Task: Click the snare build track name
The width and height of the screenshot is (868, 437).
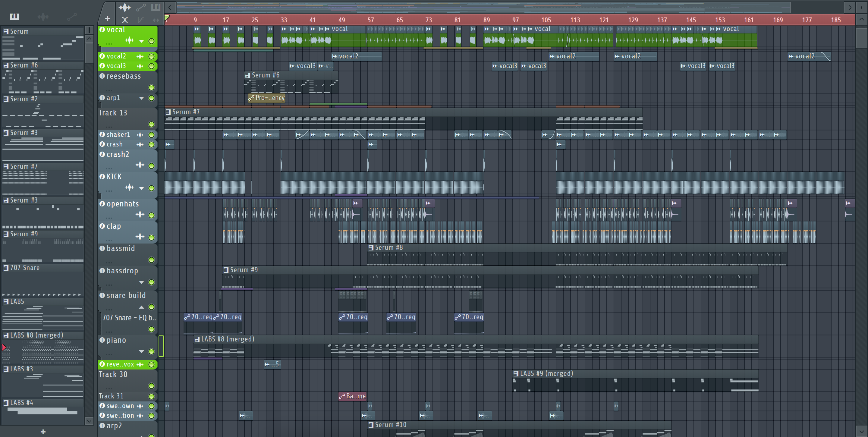Action: 126,295
